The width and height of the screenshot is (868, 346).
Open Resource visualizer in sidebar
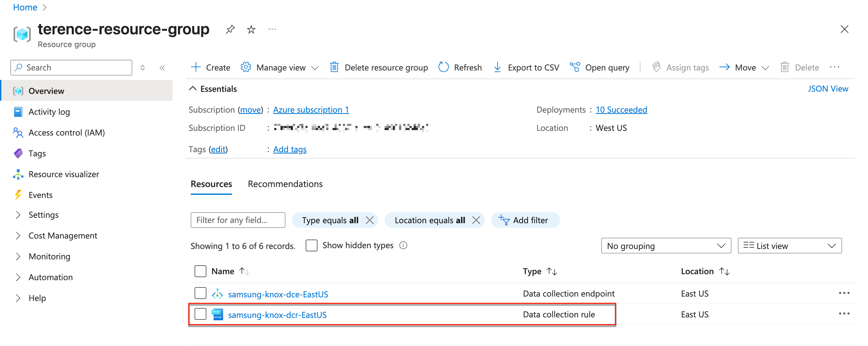(x=64, y=174)
